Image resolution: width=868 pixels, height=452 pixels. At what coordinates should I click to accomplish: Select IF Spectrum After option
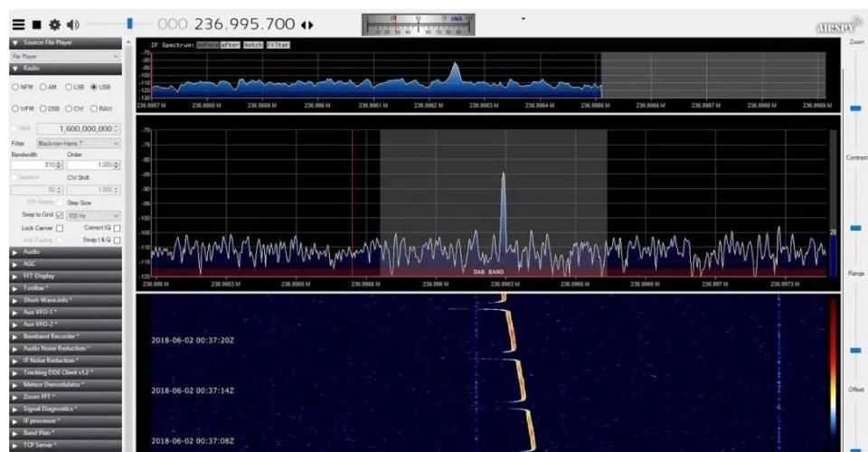click(231, 45)
